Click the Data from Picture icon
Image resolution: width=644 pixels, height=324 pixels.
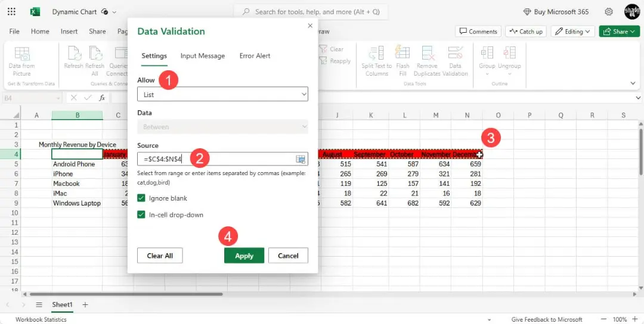pos(22,54)
